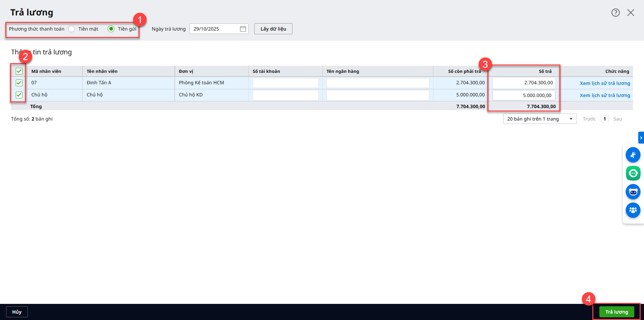Image resolution: width=644 pixels, height=320 pixels.
Task: Uncheck the Chủ hộ row checkbox
Action: [19, 95]
